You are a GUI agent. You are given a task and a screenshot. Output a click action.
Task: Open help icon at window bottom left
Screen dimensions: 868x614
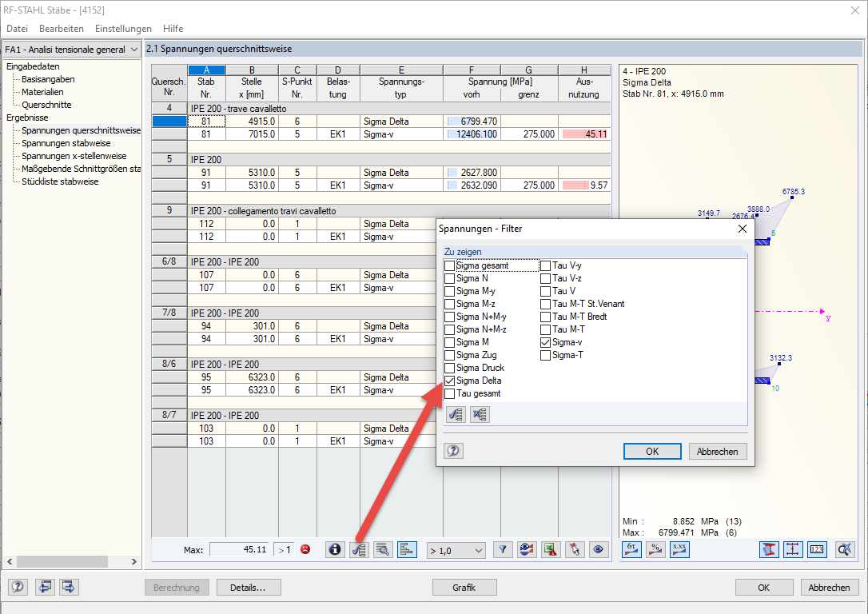[x=18, y=586]
